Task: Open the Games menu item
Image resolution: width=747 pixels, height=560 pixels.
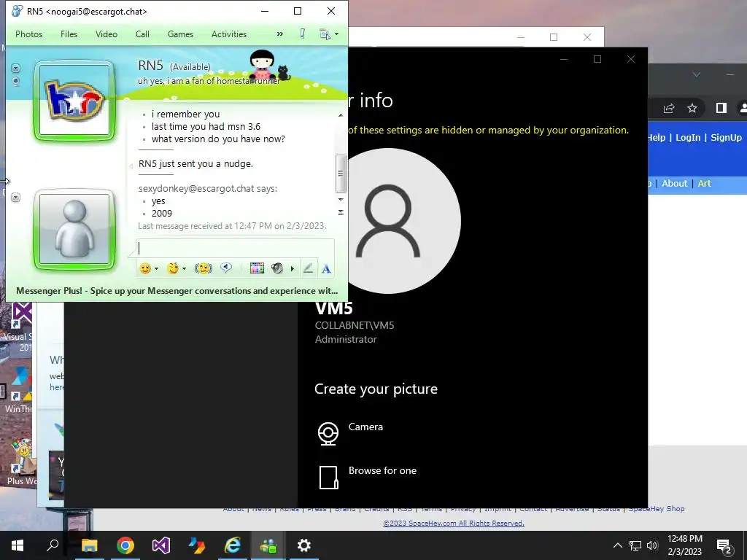Action: coord(180,34)
